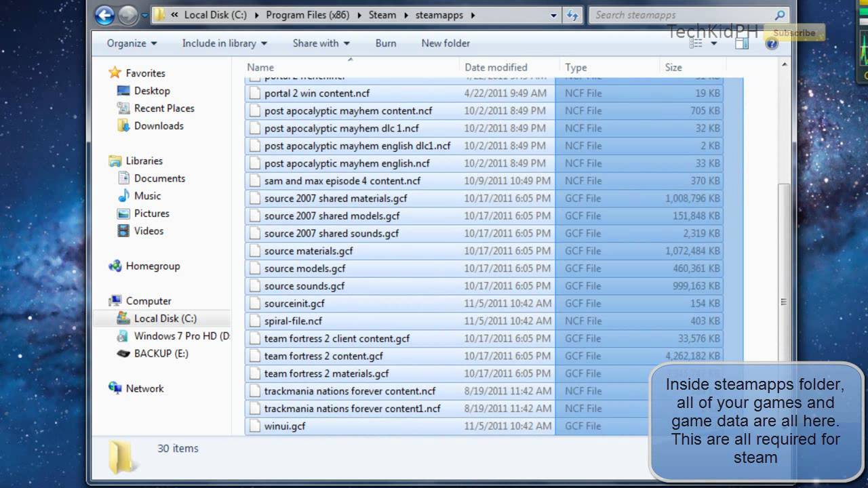Select the Libraries icon in sidebar
The height and width of the screenshot is (488, 868).
pyautogui.click(x=115, y=161)
